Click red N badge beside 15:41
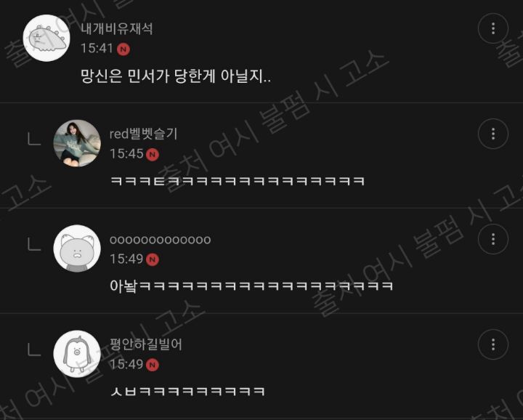523x420 pixels. pyautogui.click(x=123, y=49)
